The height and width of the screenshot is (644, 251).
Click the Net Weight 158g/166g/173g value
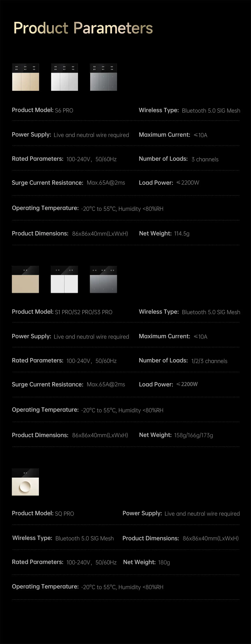coord(193,435)
